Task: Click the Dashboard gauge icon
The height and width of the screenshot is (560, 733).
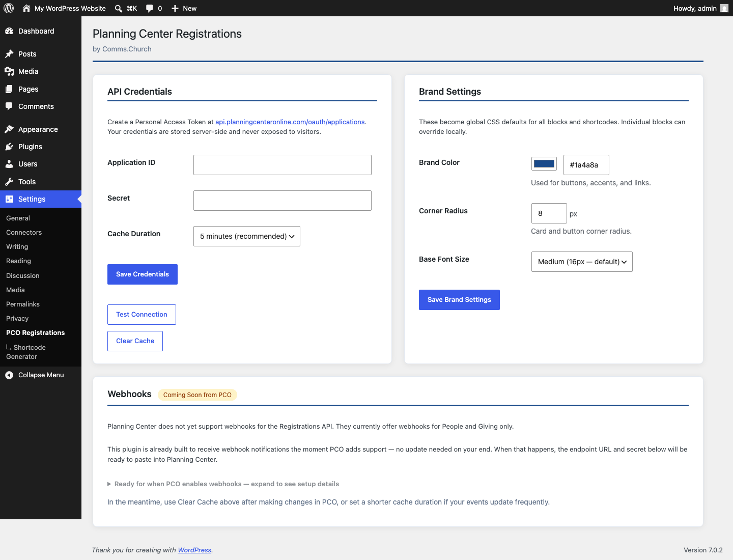Action: coord(9,31)
